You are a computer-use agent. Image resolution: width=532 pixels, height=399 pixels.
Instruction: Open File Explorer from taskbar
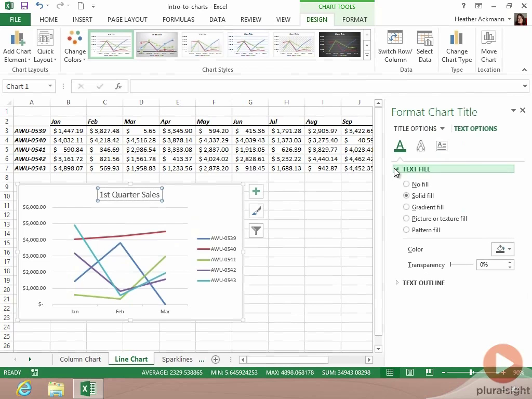56,389
